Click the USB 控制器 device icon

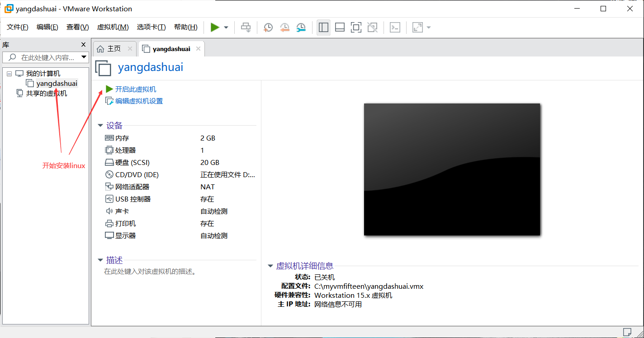point(109,199)
